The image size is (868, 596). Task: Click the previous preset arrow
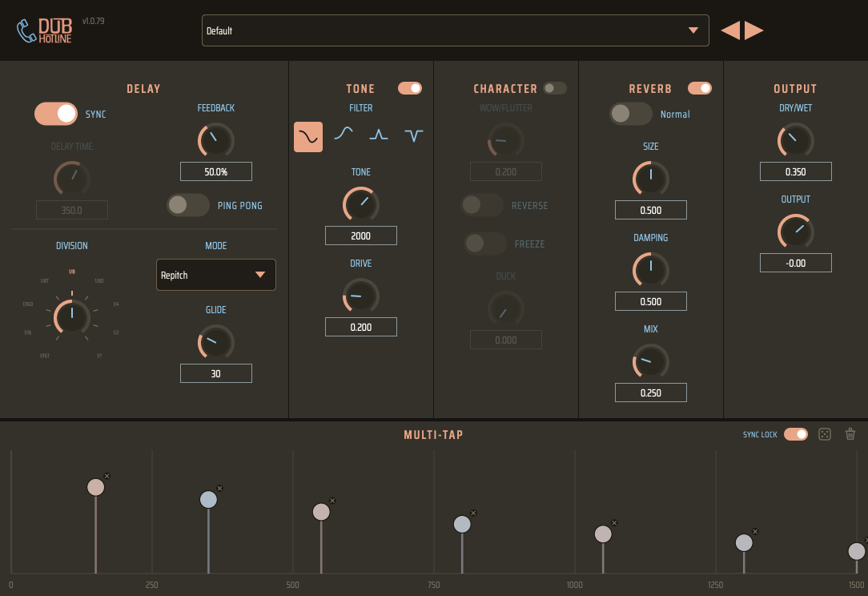click(731, 30)
